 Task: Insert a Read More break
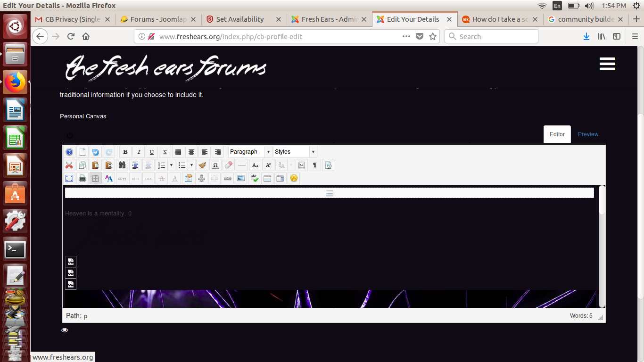267,178
